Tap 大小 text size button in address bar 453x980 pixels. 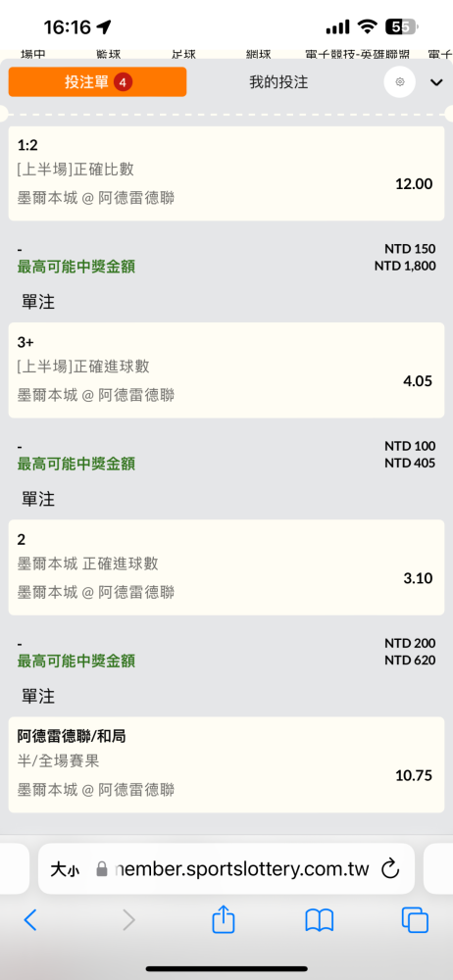[65, 869]
